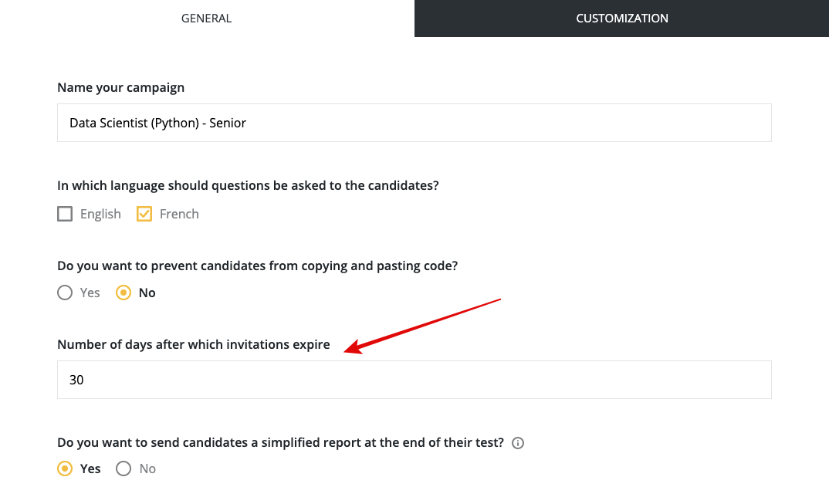The width and height of the screenshot is (829, 504).
Task: Switch to the GENERAL tab
Action: point(207,19)
